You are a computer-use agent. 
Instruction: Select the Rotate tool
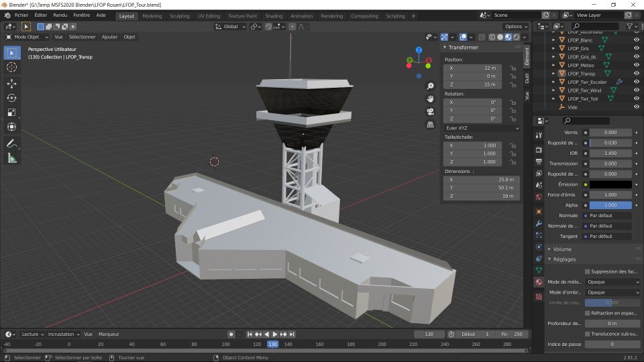point(12,98)
